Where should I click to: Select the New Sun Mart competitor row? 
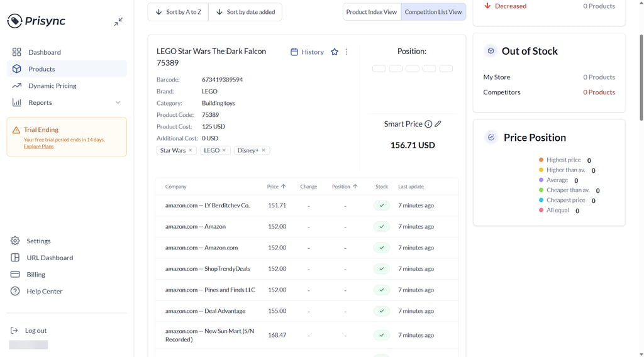[x=307, y=335]
